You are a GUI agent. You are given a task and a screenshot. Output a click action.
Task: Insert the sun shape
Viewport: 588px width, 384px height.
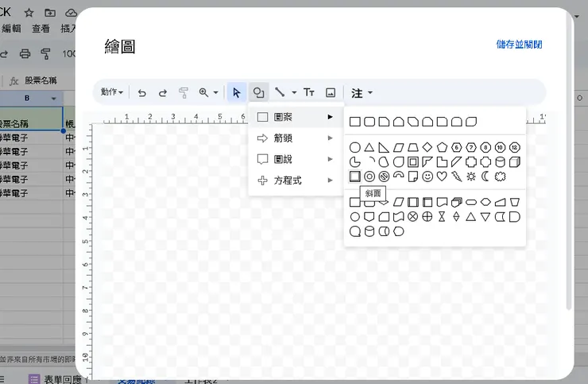471,176
